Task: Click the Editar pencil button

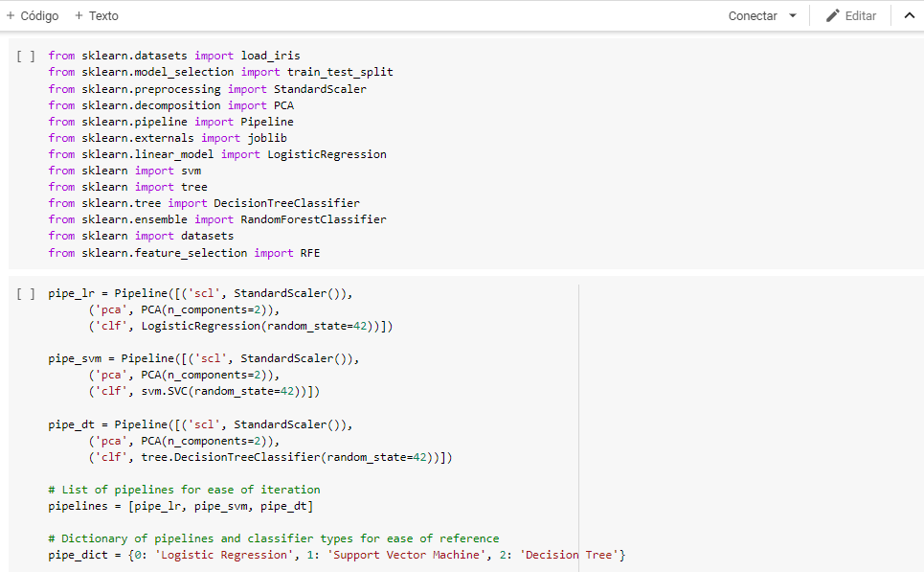Action: click(x=851, y=16)
